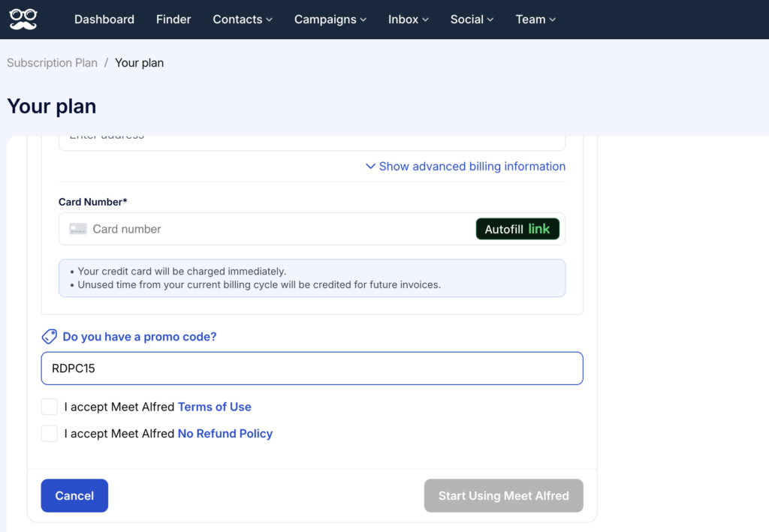This screenshot has width=769, height=532.
Task: Click the credit card icon in card field
Action: coord(78,229)
